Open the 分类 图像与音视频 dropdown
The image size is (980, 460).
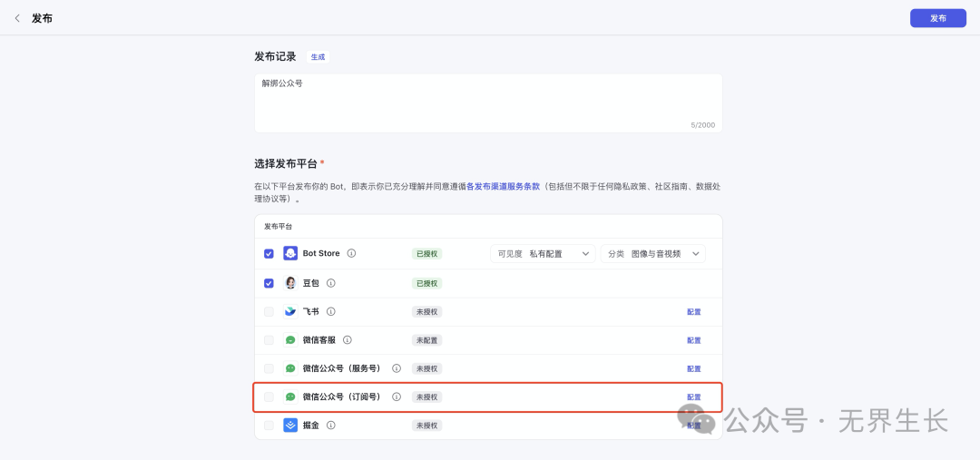[x=652, y=254]
